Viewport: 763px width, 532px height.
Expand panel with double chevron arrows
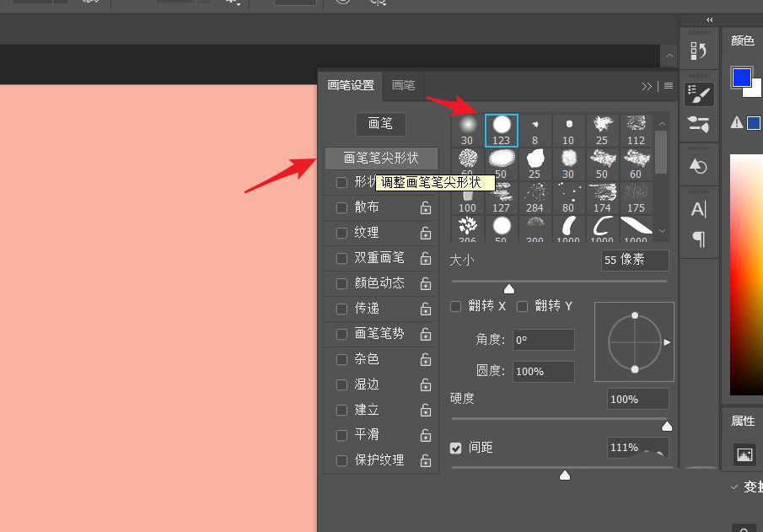pyautogui.click(x=647, y=86)
